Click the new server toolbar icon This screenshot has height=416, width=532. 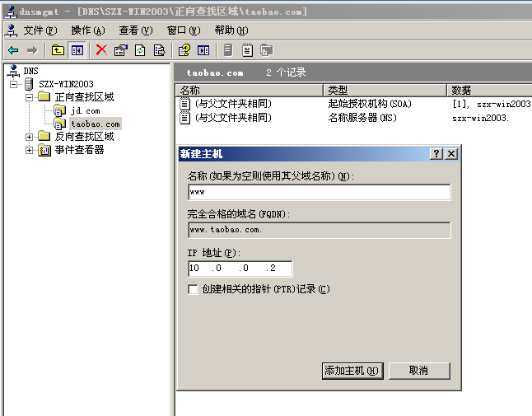[228, 50]
